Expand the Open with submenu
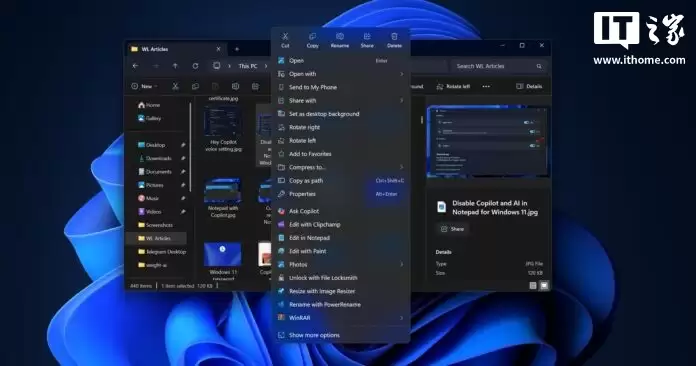The image size is (696, 366). point(401,74)
